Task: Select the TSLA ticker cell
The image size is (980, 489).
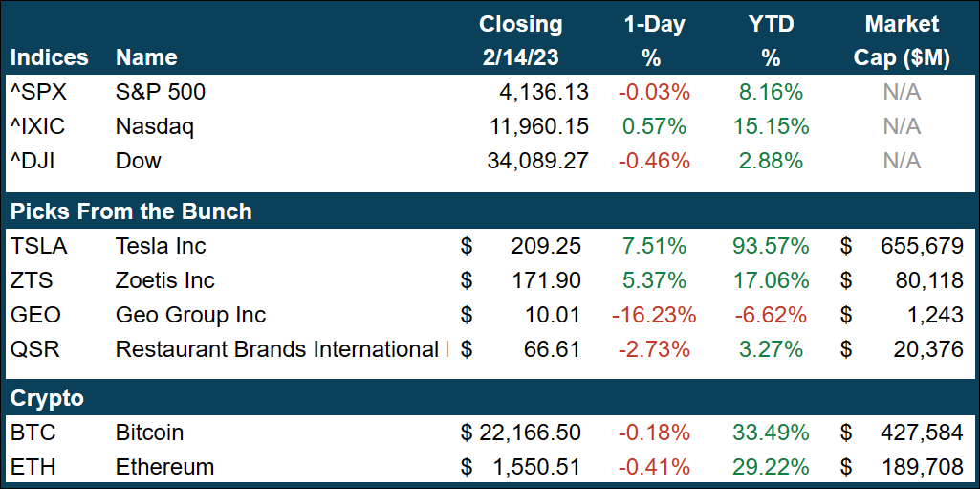Action: (x=38, y=246)
